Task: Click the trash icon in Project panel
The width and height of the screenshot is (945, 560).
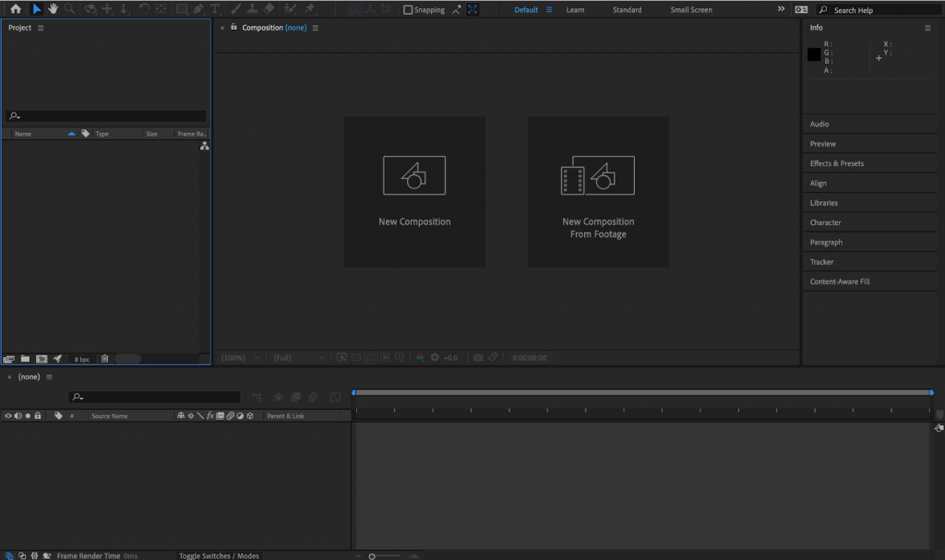Action: pyautogui.click(x=104, y=359)
